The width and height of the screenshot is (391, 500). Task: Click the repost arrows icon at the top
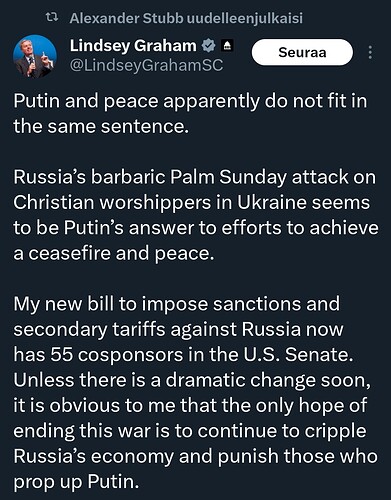coord(52,18)
